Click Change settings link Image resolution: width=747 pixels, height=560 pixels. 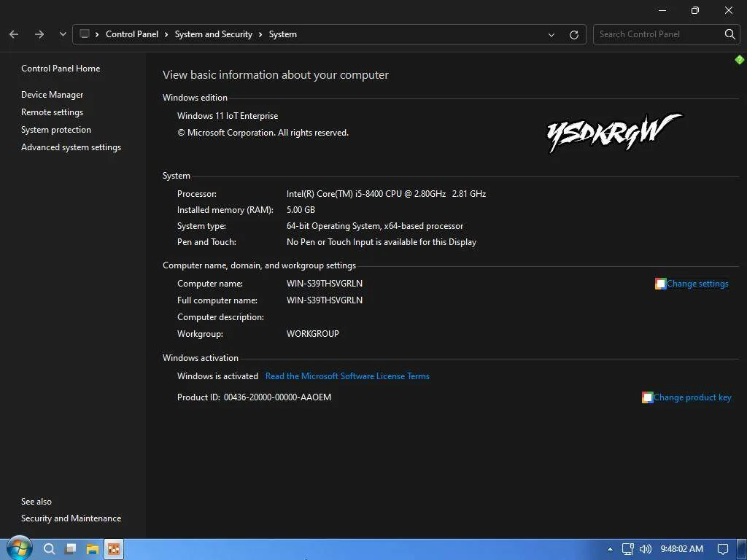(697, 284)
